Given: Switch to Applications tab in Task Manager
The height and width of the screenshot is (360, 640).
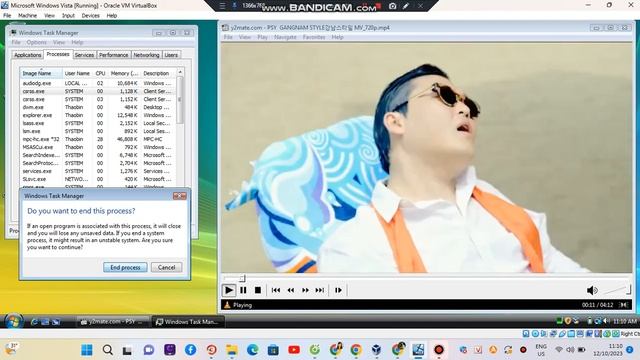Looking at the screenshot, I should (28, 55).
